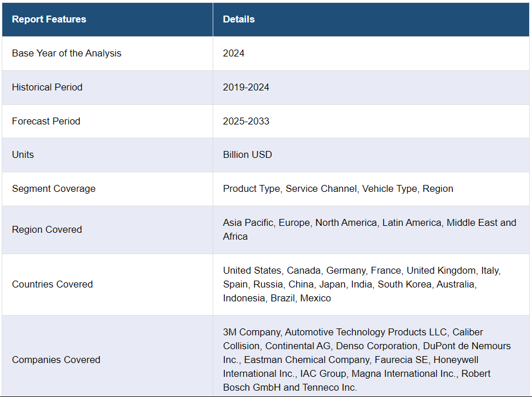The width and height of the screenshot is (532, 397).
Task: Click the base year value 2024
Action: click(233, 53)
